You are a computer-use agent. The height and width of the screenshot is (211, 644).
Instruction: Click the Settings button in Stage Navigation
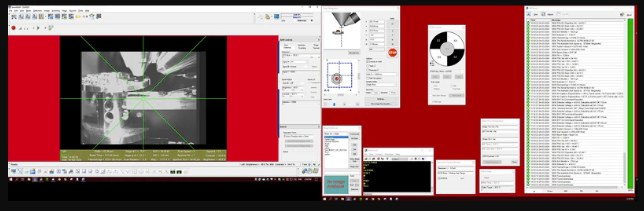[381, 99]
